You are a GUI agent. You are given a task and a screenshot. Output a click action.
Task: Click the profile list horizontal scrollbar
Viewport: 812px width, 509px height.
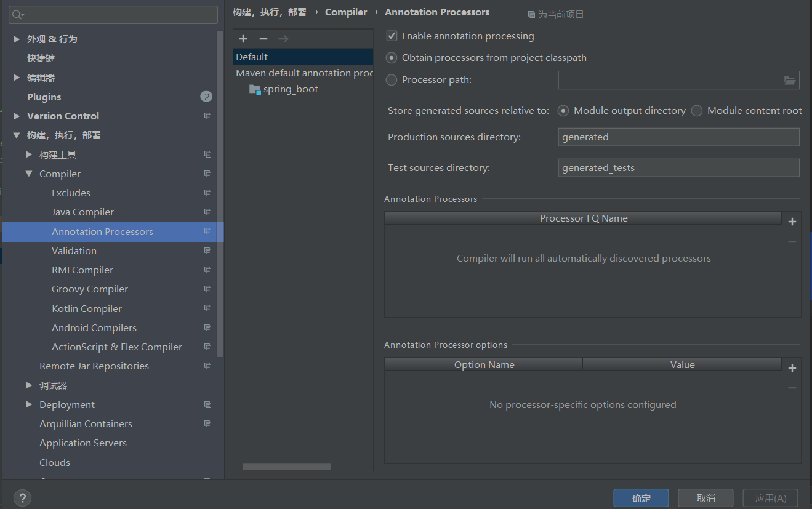(287, 467)
